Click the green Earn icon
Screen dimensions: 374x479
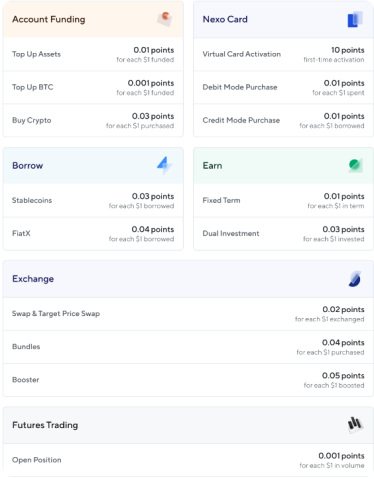click(355, 165)
